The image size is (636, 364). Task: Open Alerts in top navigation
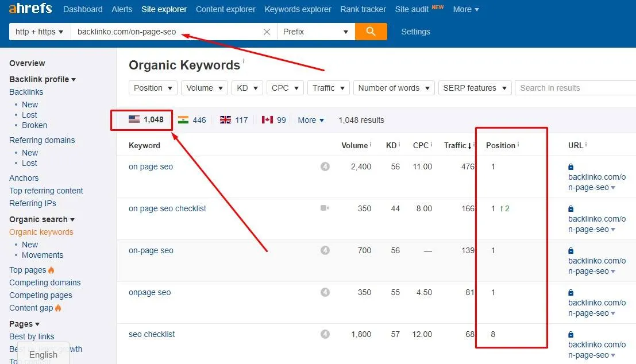pyautogui.click(x=122, y=9)
